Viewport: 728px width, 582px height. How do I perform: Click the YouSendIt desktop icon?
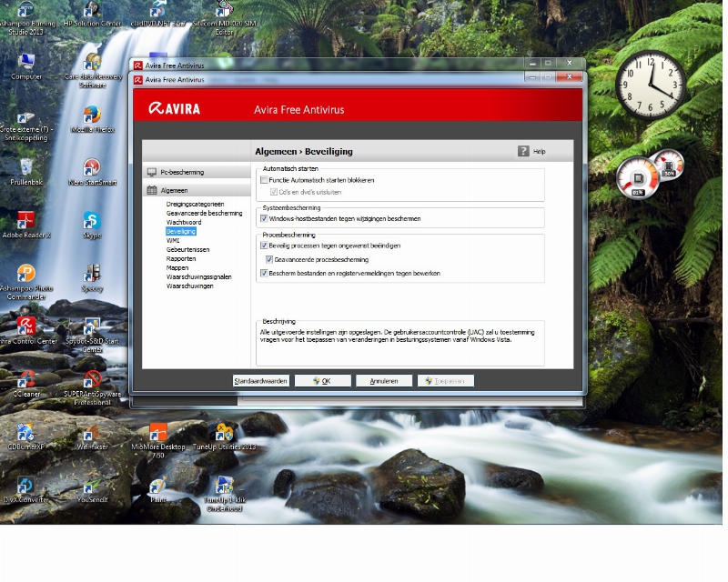tap(92, 489)
